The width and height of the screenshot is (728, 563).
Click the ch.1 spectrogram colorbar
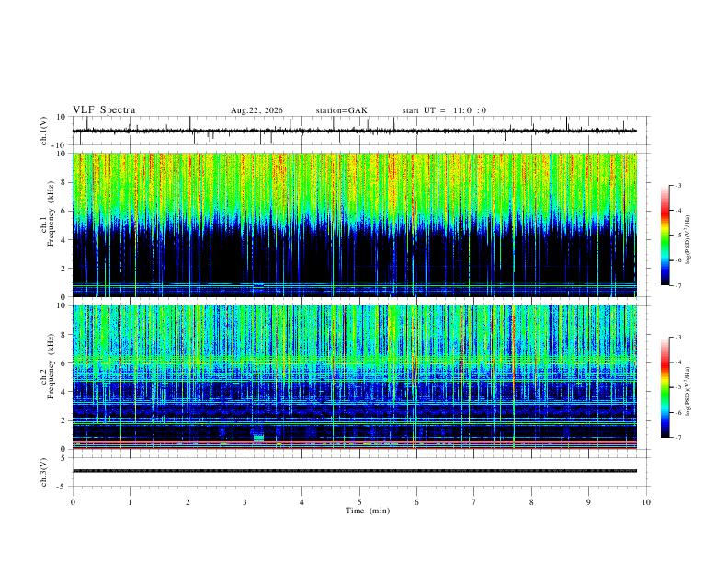pyautogui.click(x=665, y=236)
